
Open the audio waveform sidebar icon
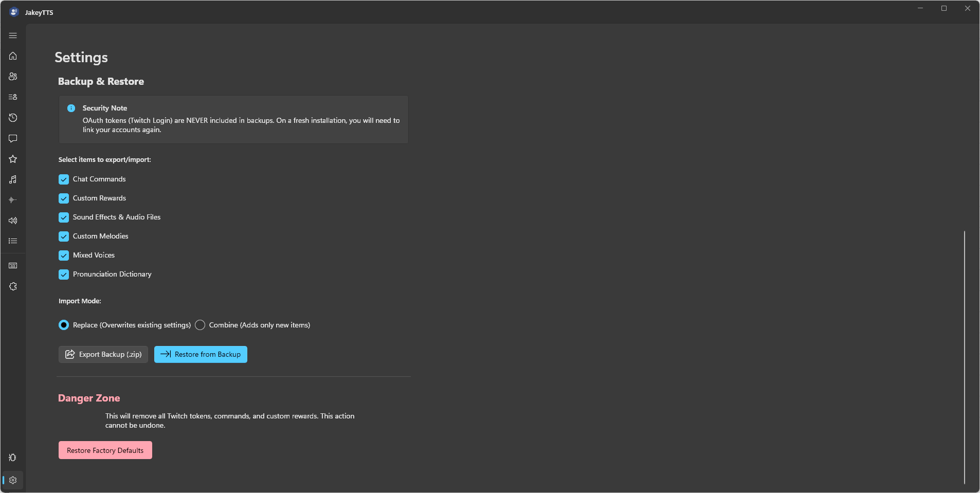pos(13,200)
